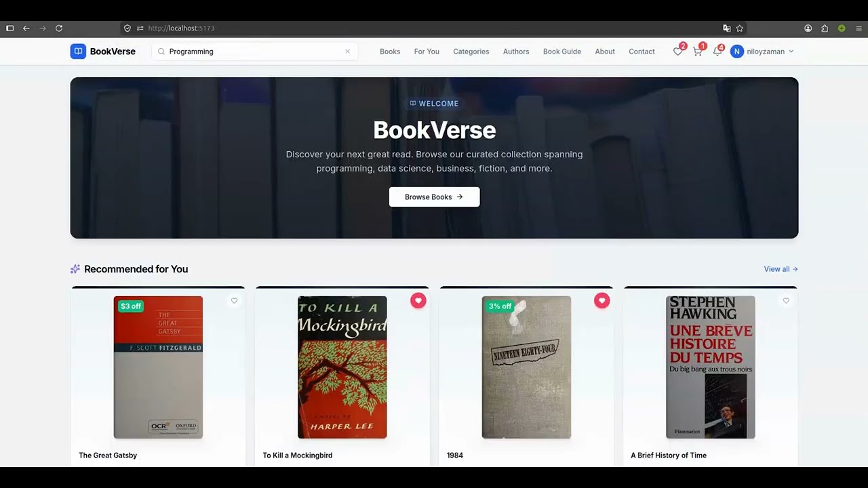Open the browser hamburger menu
Image resolution: width=868 pixels, height=488 pixels.
click(859, 28)
